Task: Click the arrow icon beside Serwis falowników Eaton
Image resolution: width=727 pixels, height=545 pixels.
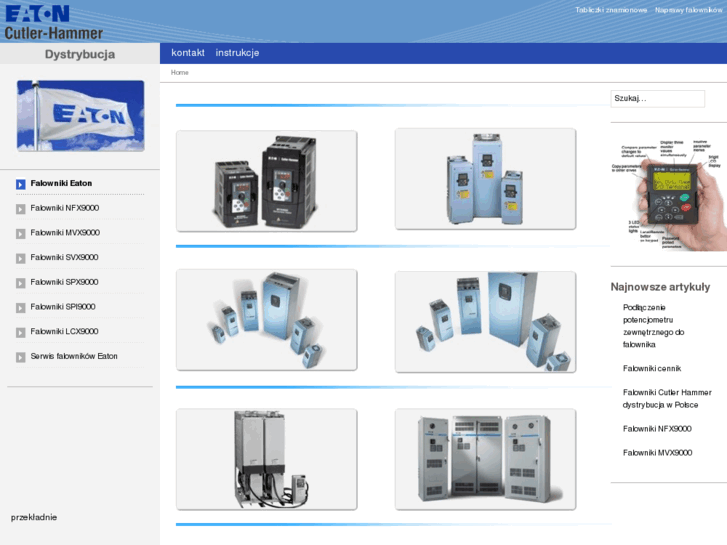Action: [20, 357]
